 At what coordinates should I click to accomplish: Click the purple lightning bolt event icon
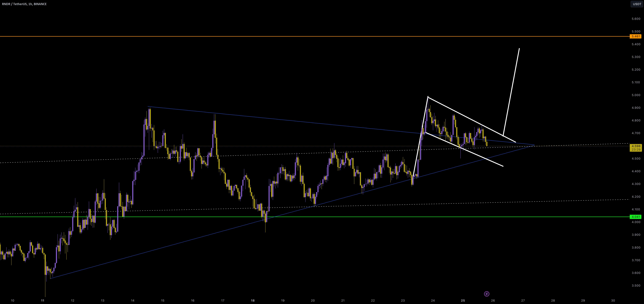point(487,294)
